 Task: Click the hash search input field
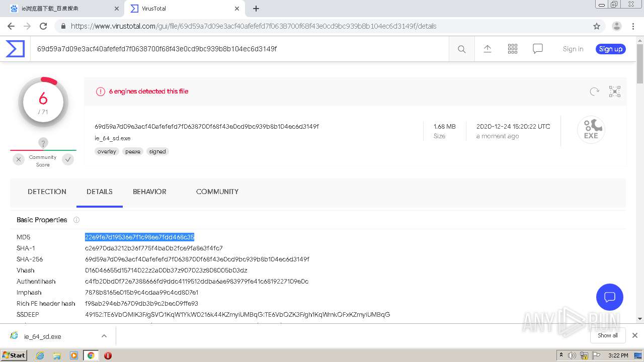[x=240, y=49]
